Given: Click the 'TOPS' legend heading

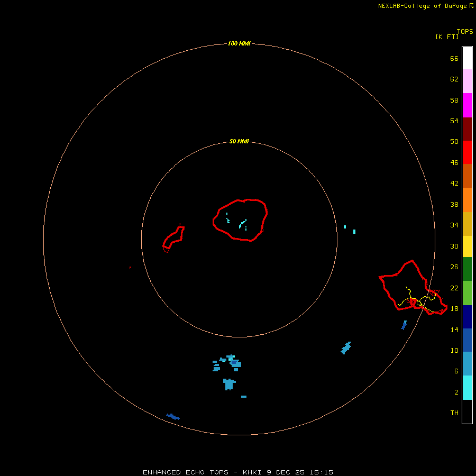Looking at the screenshot, I should (x=465, y=32).
